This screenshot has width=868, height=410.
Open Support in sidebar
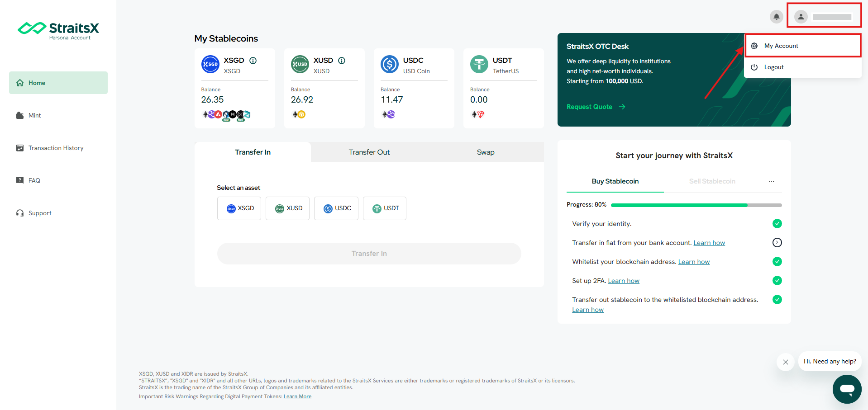tap(58, 213)
